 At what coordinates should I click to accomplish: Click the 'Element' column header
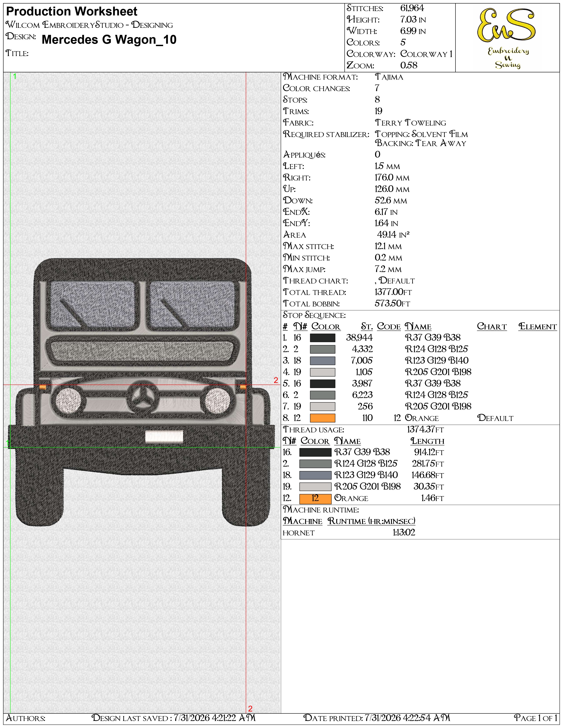[537, 327]
